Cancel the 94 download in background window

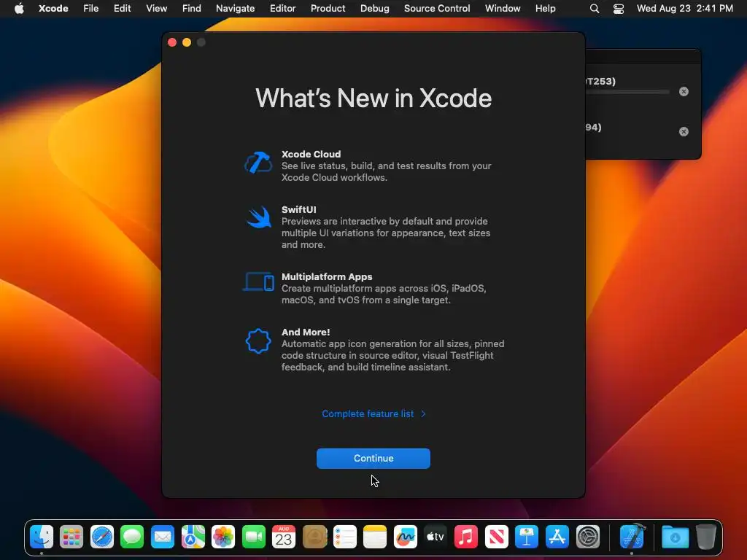(x=684, y=131)
